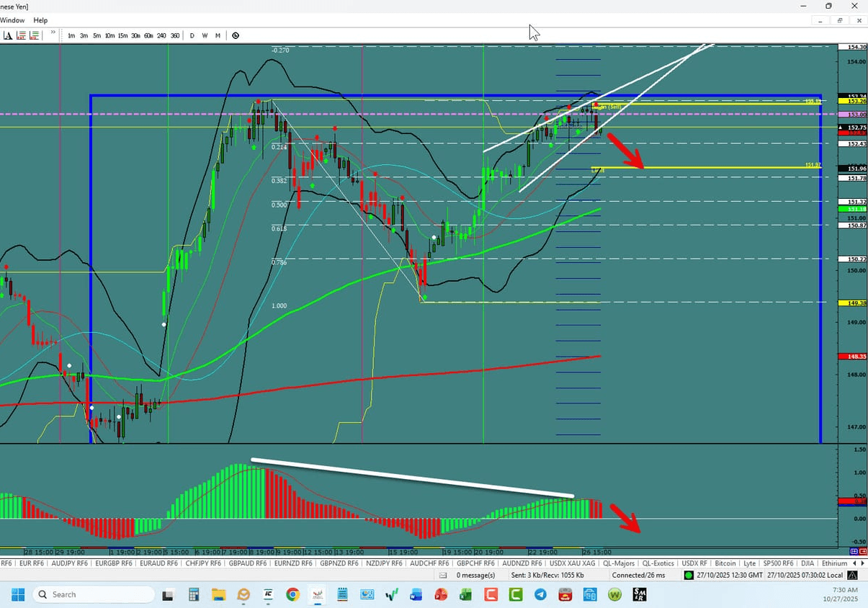Open the second indicator template icon

(x=34, y=35)
